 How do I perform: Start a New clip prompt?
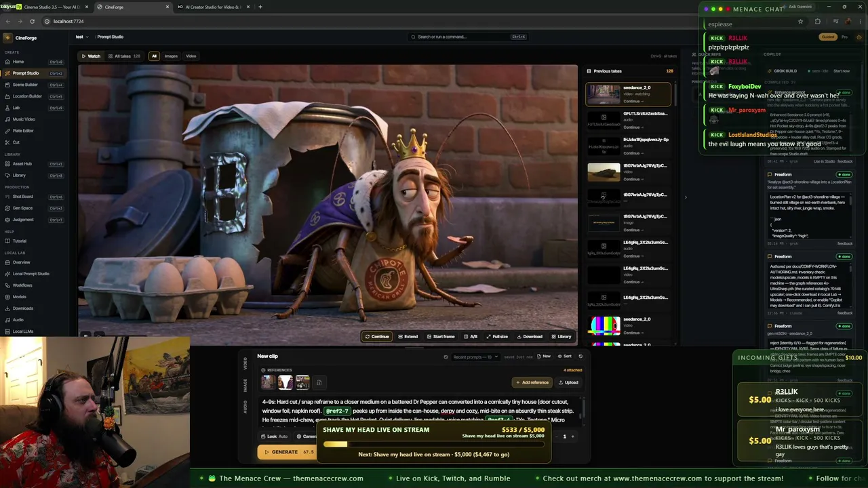(544, 357)
